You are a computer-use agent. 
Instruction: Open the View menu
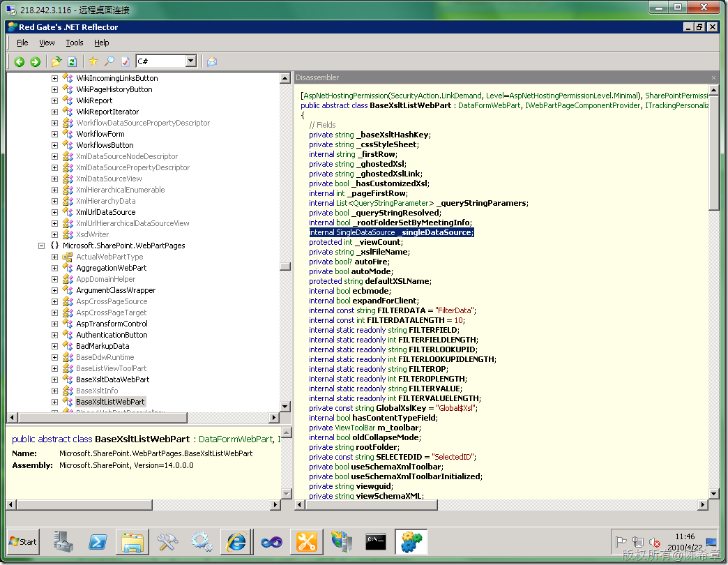[47, 43]
